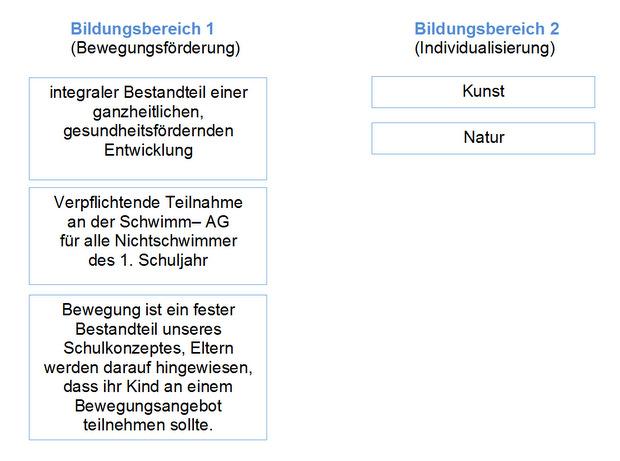Screen dimensions: 620x461
Task: Click the text dass ihr Kind an einem
Action: coord(148,386)
